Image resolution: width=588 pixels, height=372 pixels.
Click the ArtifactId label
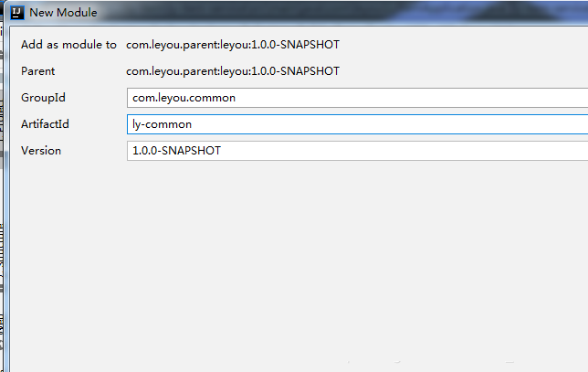tap(45, 124)
